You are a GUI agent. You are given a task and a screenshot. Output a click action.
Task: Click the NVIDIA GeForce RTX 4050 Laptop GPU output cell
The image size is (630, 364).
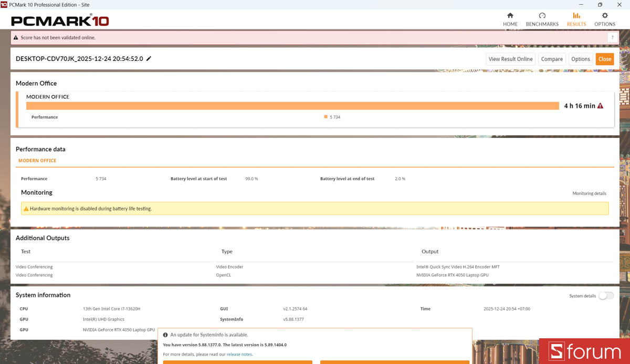pyautogui.click(x=453, y=275)
